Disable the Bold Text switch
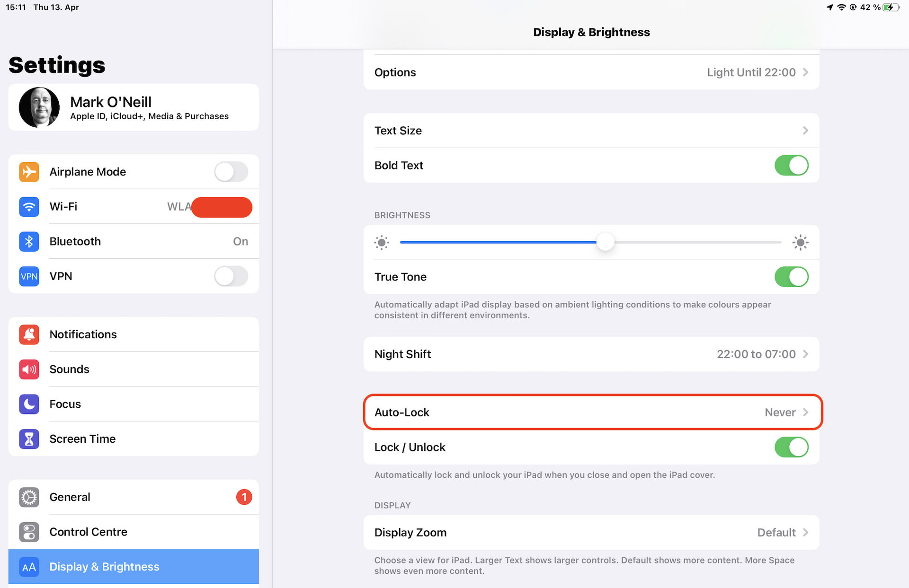The height and width of the screenshot is (588, 909). coord(791,166)
